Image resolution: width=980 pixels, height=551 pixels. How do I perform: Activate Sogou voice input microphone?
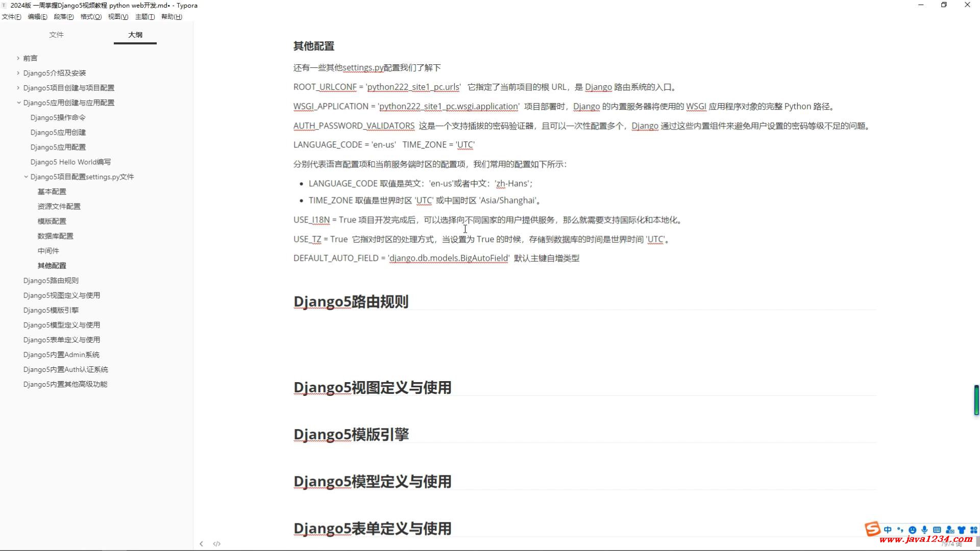[x=924, y=530]
